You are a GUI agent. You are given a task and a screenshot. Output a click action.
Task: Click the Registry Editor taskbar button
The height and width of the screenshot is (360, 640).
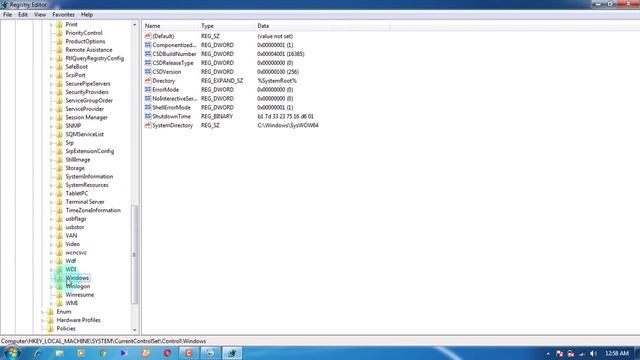point(232,353)
